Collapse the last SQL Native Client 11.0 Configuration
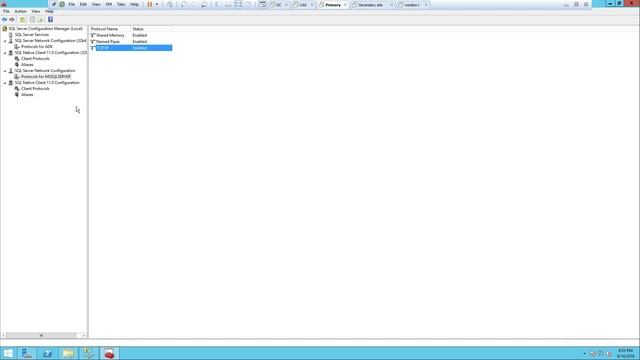 [x=5, y=83]
